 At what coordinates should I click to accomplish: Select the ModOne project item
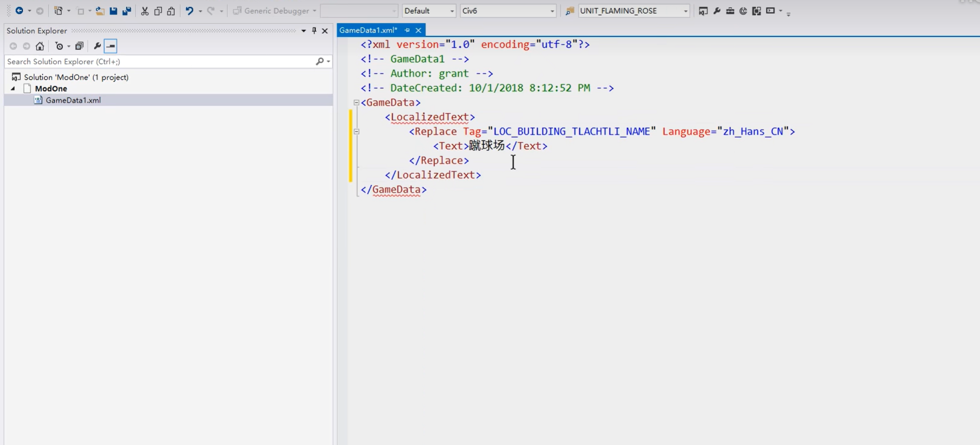click(x=51, y=88)
